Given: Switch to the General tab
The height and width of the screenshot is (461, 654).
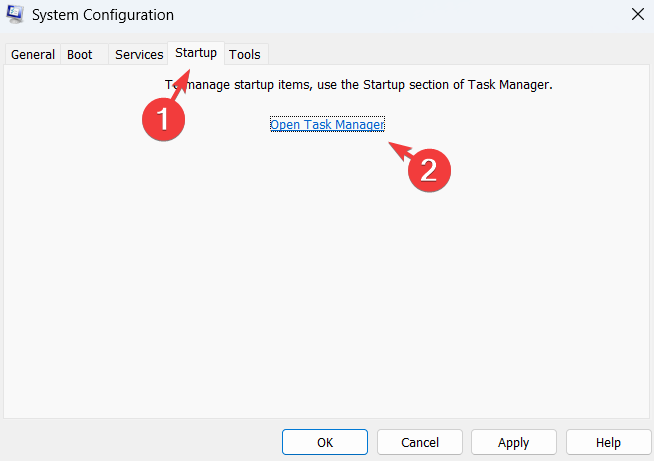Looking at the screenshot, I should click(x=33, y=54).
